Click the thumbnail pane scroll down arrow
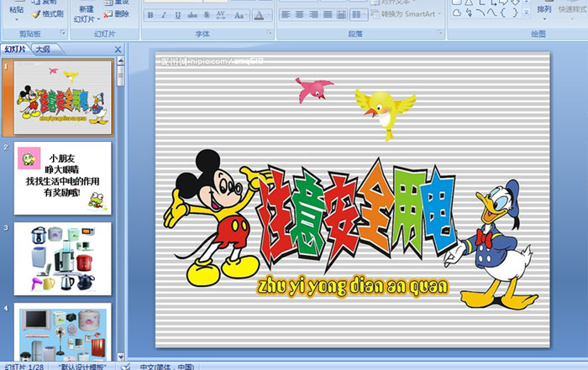The image size is (588, 370). 120,357
